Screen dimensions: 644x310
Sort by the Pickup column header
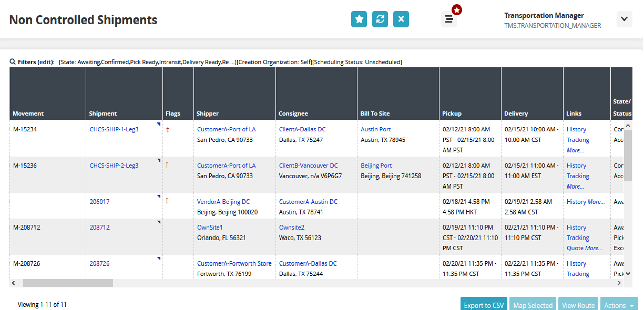point(452,113)
